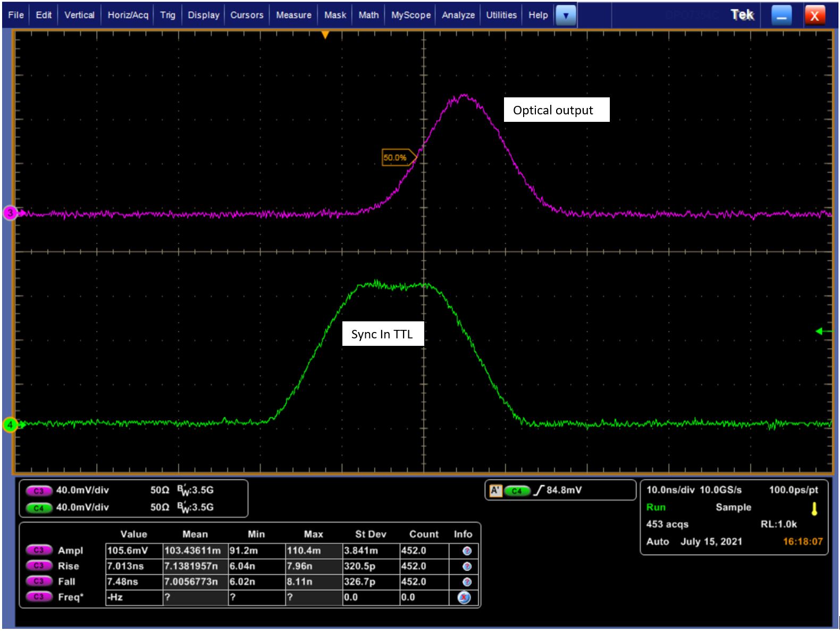This screenshot has height=631, width=840.
Task: Click the Sync In TTL waveform label
Action: (x=383, y=334)
